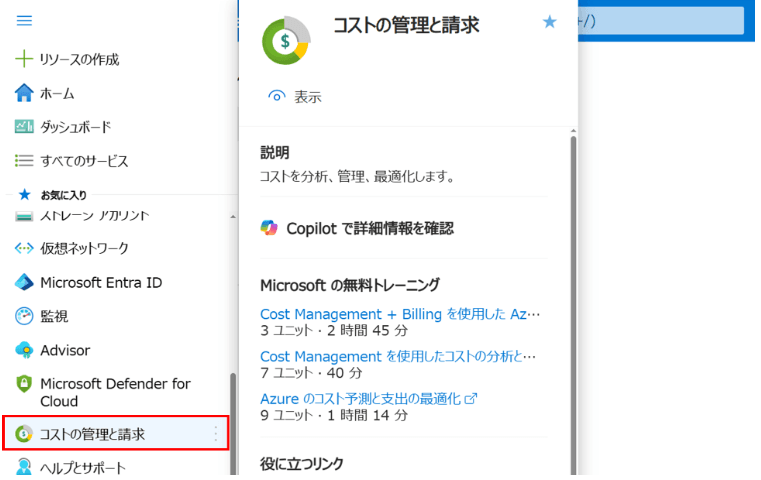Open Microsoft Defender for Cloud shield icon
Image resolution: width=761 pixels, height=480 pixels.
[x=24, y=384]
